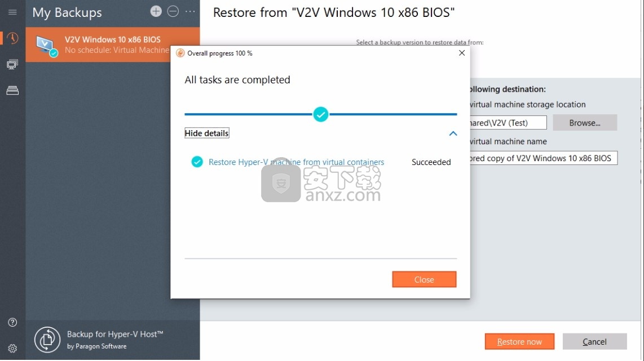The width and height of the screenshot is (644, 361).
Task: Select the V2V Windows 10 x86 BIOS backup
Action: coord(113,44)
